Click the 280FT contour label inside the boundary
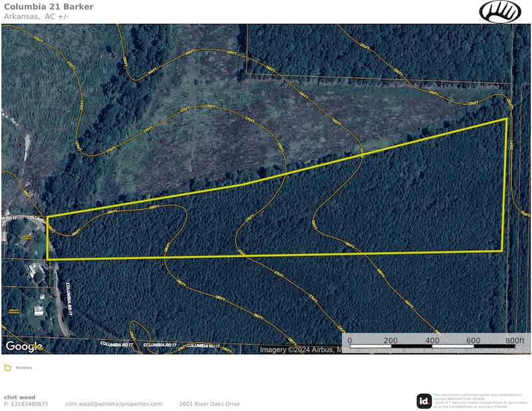This screenshot has height=411, width=532. pyautogui.click(x=153, y=207)
